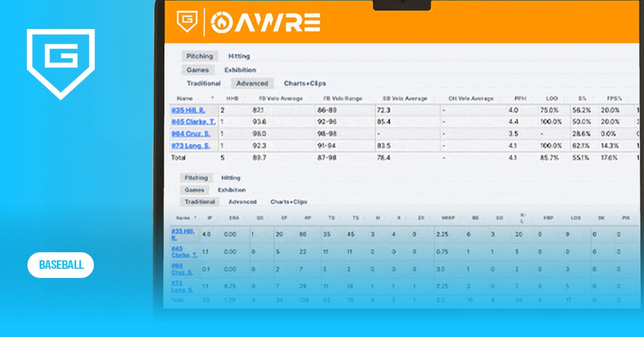Open player #73 Long, S. in Advanced table

point(191,145)
